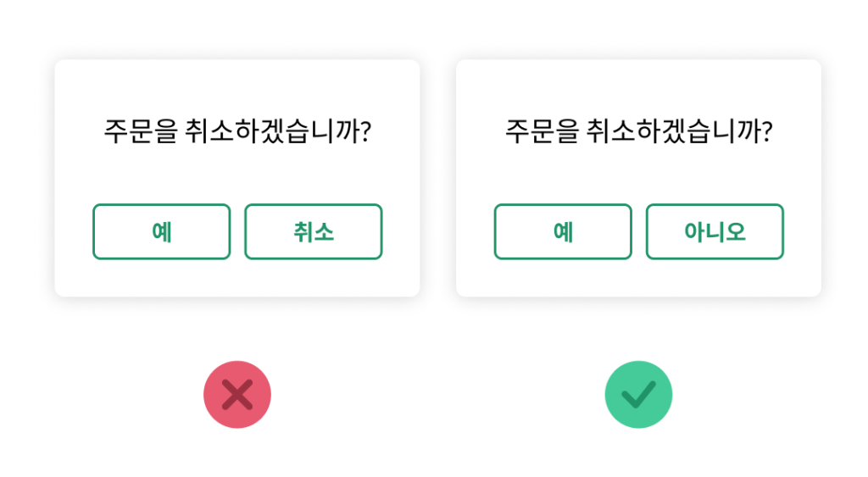
Task: Select the green circle with tick mark
Action: click(638, 395)
